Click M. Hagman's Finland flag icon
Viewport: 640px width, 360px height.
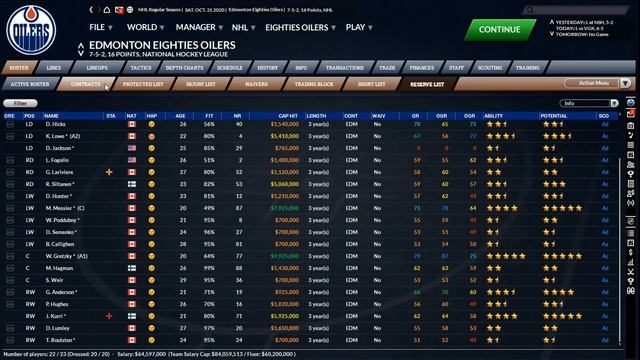tap(132, 268)
